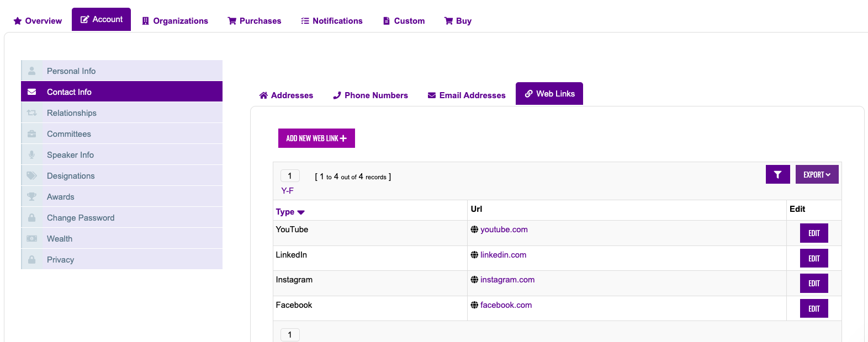Click the filter funnel icon button
The height and width of the screenshot is (342, 868).
777,174
